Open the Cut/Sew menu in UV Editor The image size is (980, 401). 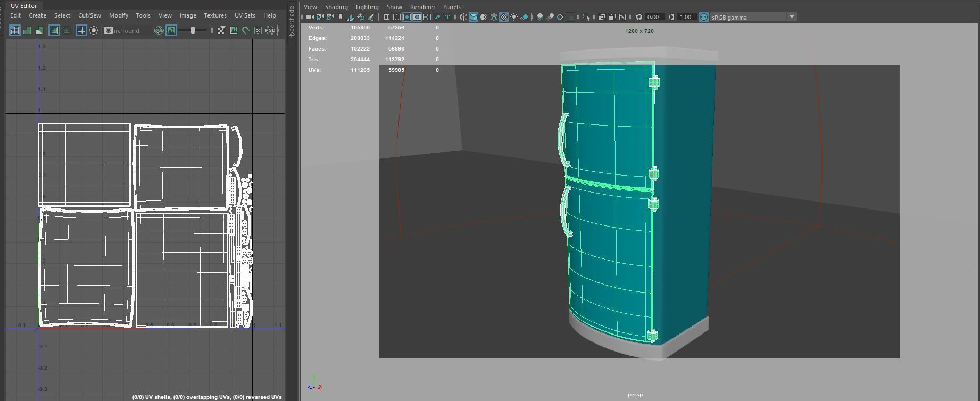pos(89,15)
